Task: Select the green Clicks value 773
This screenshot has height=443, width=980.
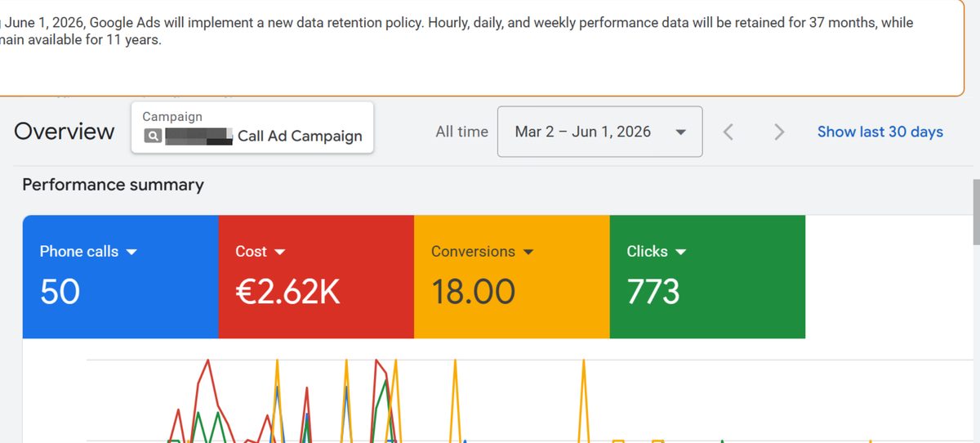Action: [653, 292]
